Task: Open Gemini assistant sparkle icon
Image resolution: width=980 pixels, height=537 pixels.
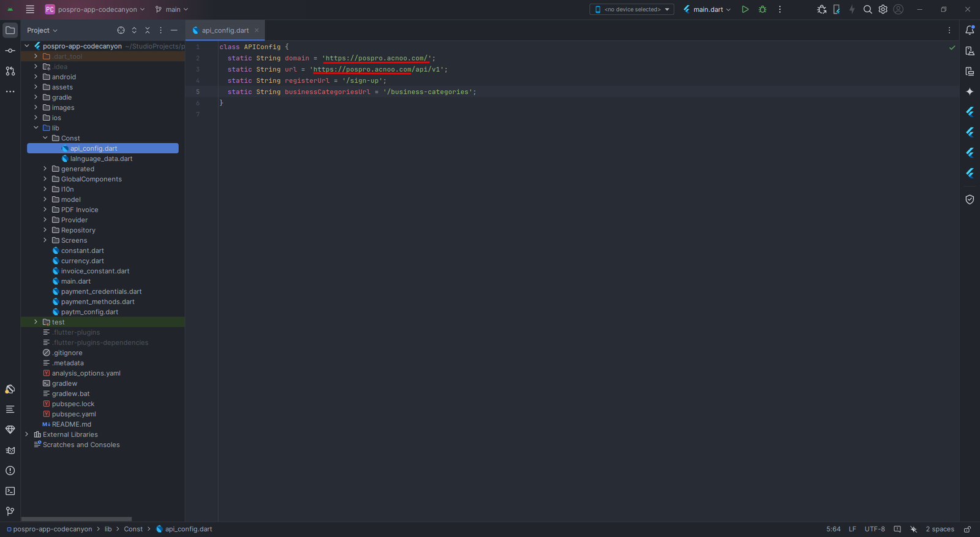Action: [970, 92]
